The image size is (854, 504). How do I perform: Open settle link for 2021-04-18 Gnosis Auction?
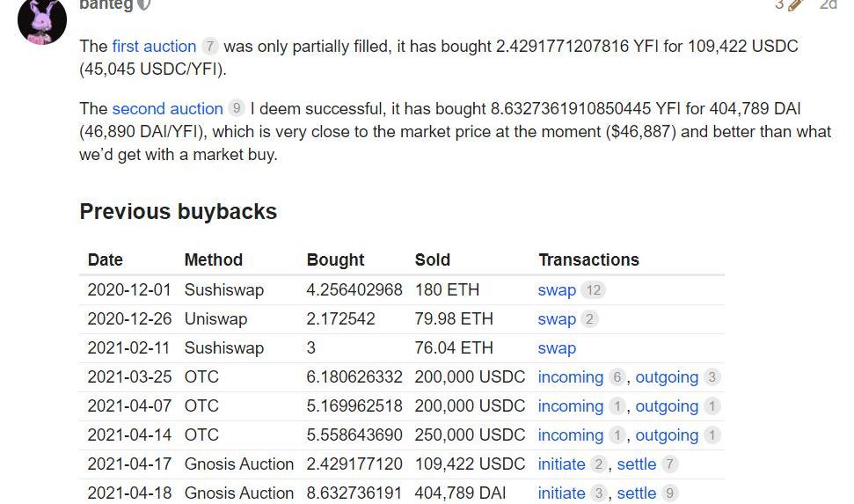(636, 493)
